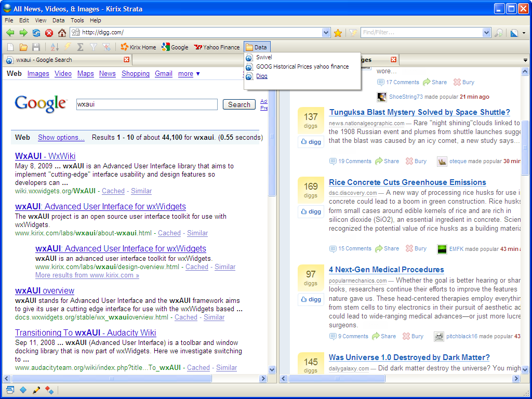The height and width of the screenshot is (399, 532).
Task: Click the Save floppy disk icon
Action: tap(36, 47)
